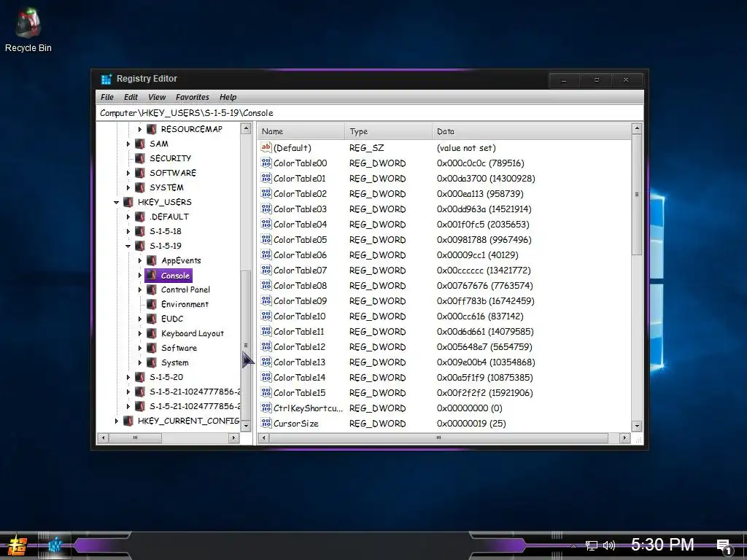Screen dimensions: 747x560
Task: Click data 0x00da3700 (14300928)
Action: click(486, 179)
